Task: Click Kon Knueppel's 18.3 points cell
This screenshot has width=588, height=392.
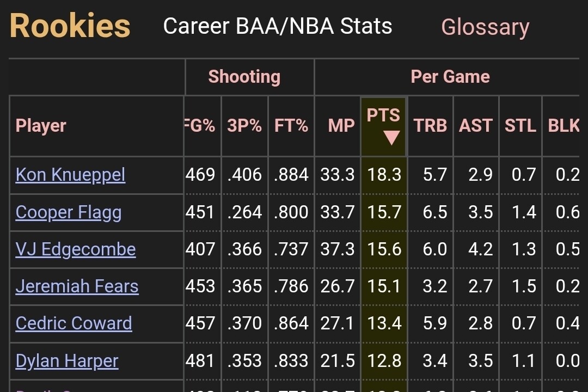Action: tap(384, 175)
